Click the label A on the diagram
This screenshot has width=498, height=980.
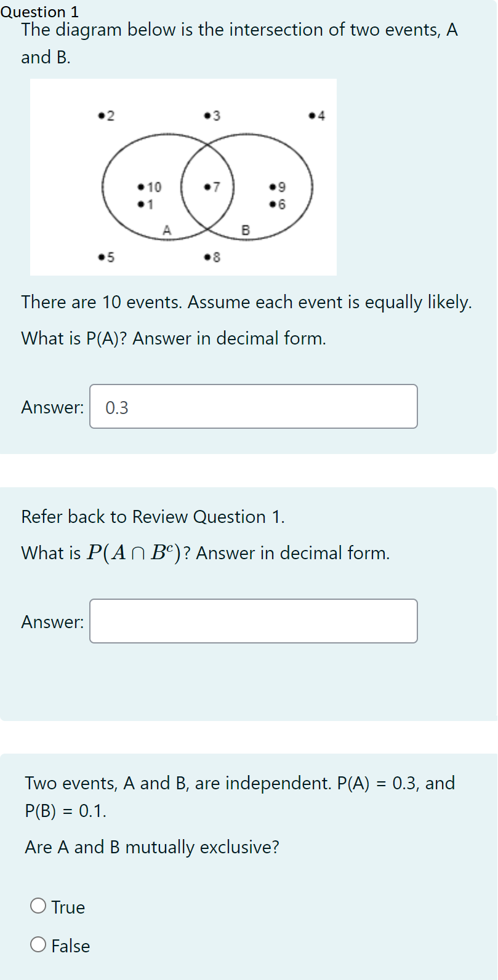[167, 230]
